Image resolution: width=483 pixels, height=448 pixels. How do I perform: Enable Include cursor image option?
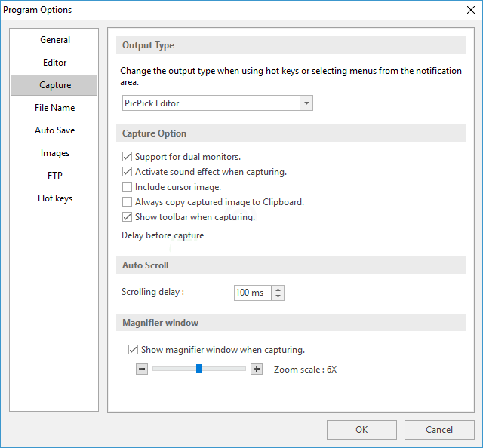[x=127, y=187]
